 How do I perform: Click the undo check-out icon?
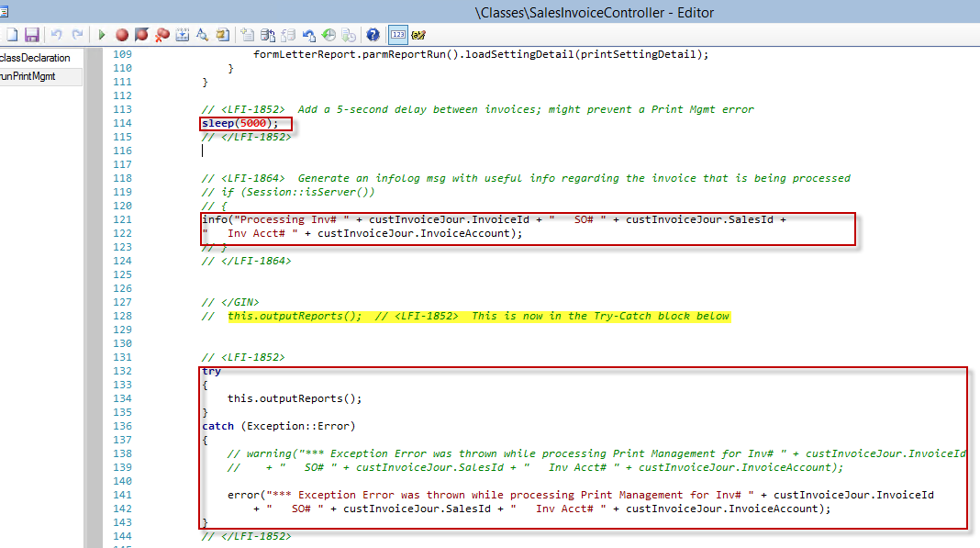pos(308,35)
